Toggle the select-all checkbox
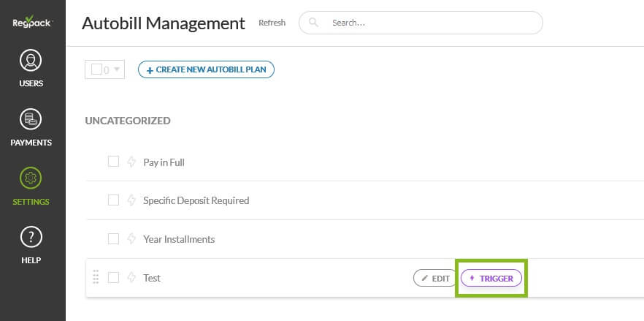The height and width of the screenshot is (321, 644). tap(96, 69)
